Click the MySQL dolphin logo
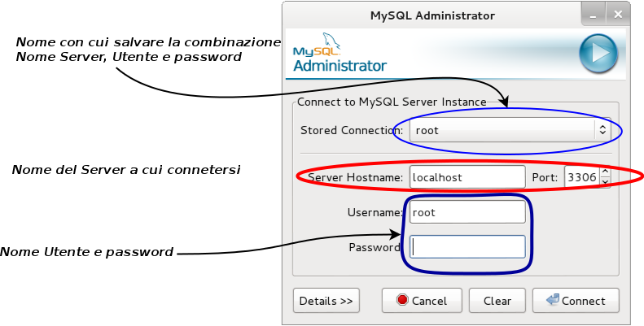This screenshot has height=326, width=644. (317, 45)
